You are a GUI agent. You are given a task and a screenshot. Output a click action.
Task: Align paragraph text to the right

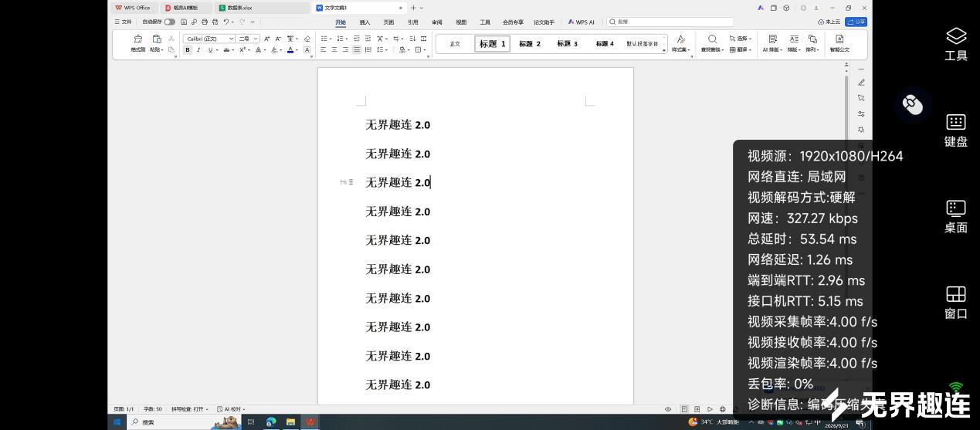[x=345, y=49]
